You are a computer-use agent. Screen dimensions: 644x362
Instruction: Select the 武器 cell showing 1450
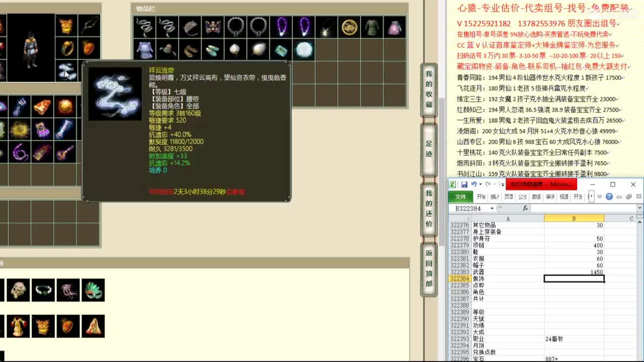tap(574, 271)
